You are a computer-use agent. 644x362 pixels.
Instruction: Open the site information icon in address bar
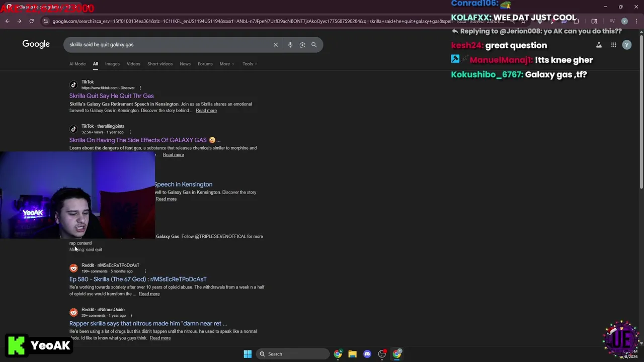46,21
